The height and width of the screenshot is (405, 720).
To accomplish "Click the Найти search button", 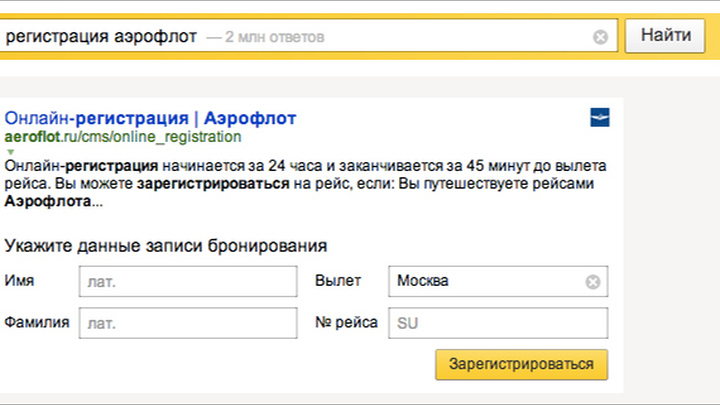I will click(x=665, y=35).
